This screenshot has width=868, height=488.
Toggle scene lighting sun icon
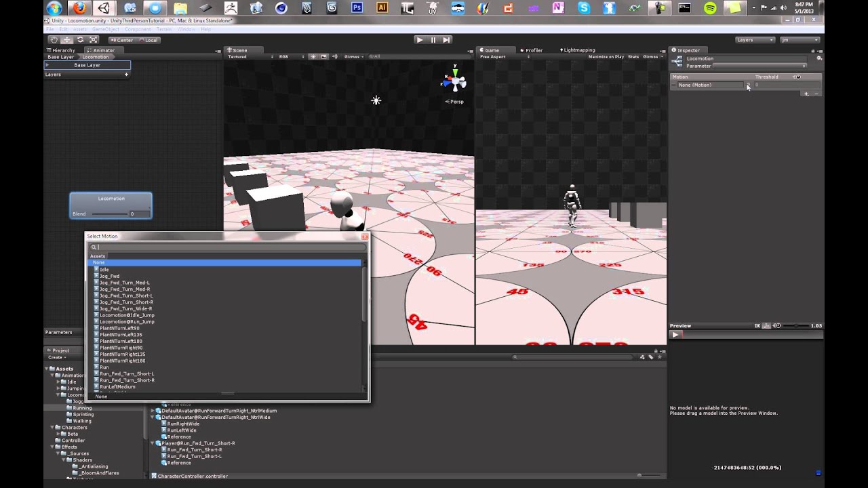click(x=313, y=57)
